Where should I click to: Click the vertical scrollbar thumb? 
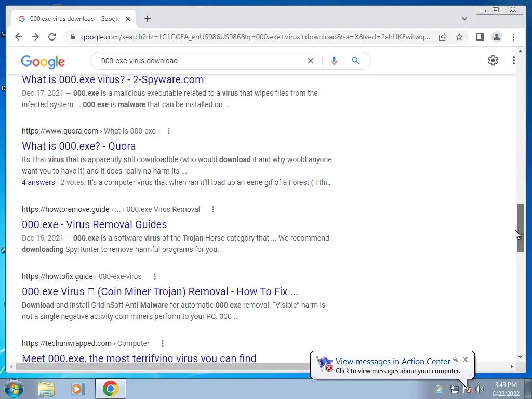[x=520, y=228]
